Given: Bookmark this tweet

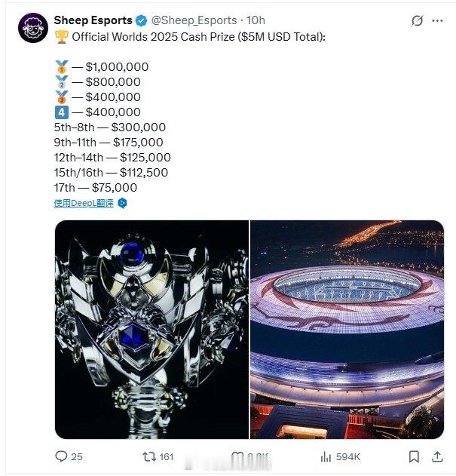Looking at the screenshot, I should pos(414,456).
